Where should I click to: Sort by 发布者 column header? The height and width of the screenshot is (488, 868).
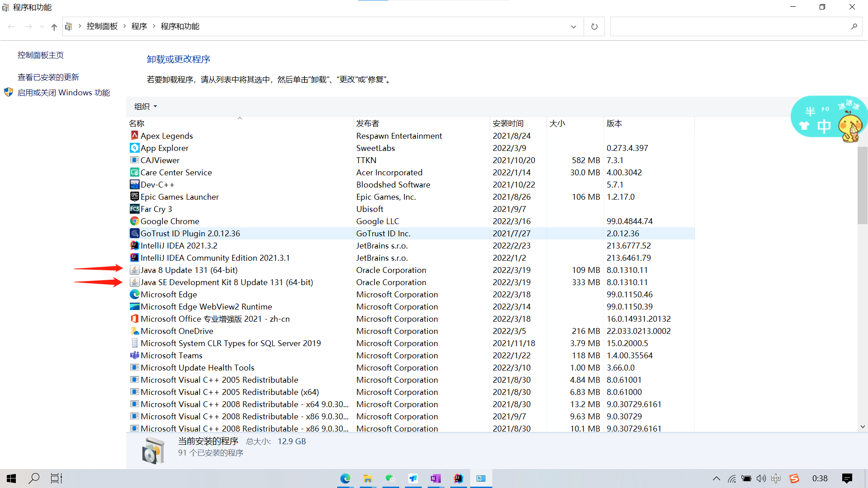[x=422, y=123]
